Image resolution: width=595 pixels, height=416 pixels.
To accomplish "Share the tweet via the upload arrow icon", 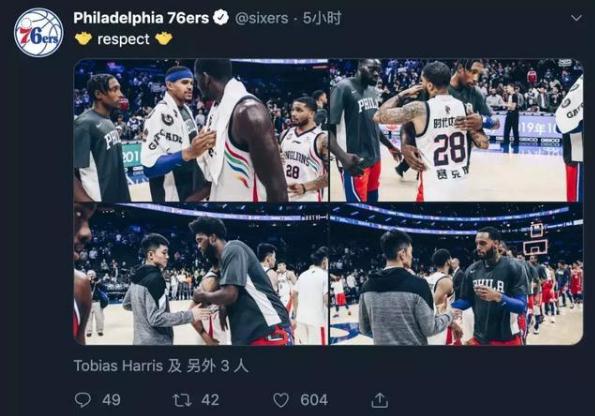I will click(379, 400).
